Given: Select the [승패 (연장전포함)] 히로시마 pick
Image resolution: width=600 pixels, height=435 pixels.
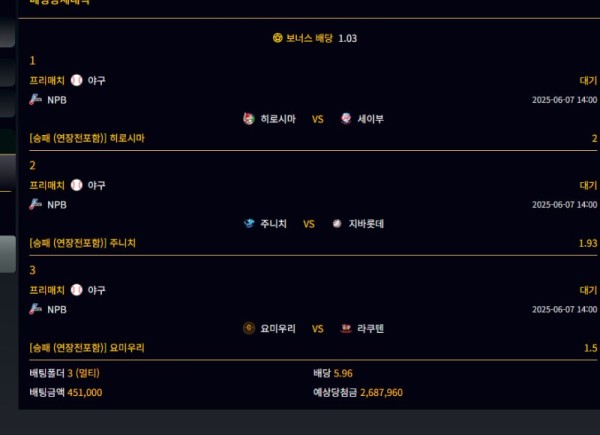Looking at the screenshot, I should pyautogui.click(x=87, y=138).
